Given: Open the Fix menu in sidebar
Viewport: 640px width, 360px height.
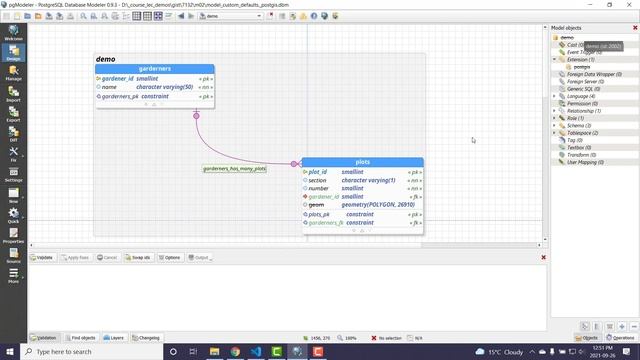Looking at the screenshot, I should (13, 154).
